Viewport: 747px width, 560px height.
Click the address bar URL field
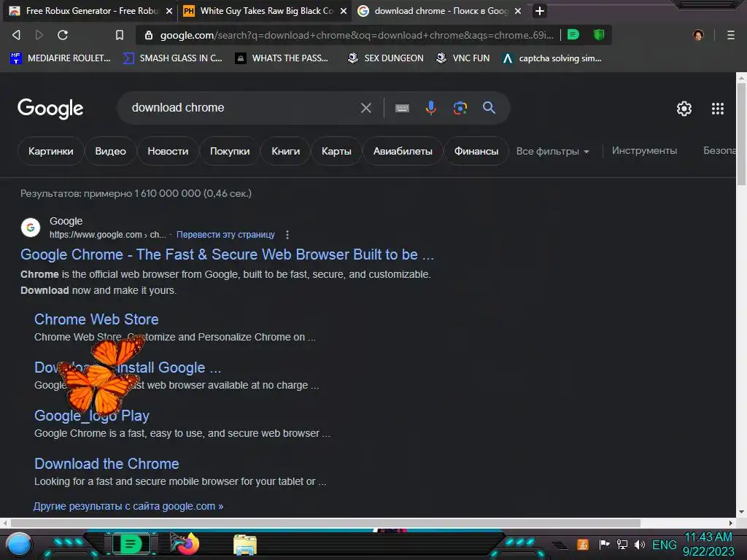[x=356, y=35]
